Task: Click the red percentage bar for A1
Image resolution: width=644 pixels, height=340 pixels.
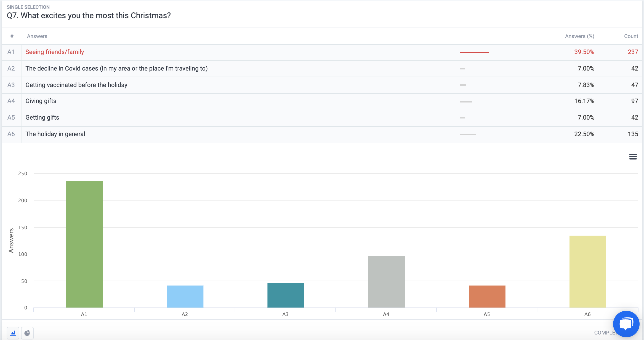Action: (474, 52)
